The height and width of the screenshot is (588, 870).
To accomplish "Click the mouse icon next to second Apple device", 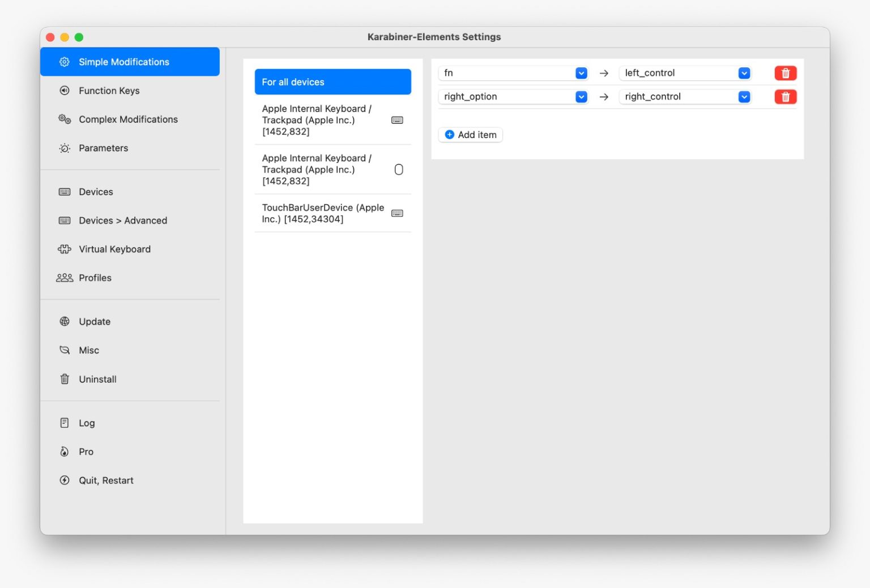I will (399, 169).
